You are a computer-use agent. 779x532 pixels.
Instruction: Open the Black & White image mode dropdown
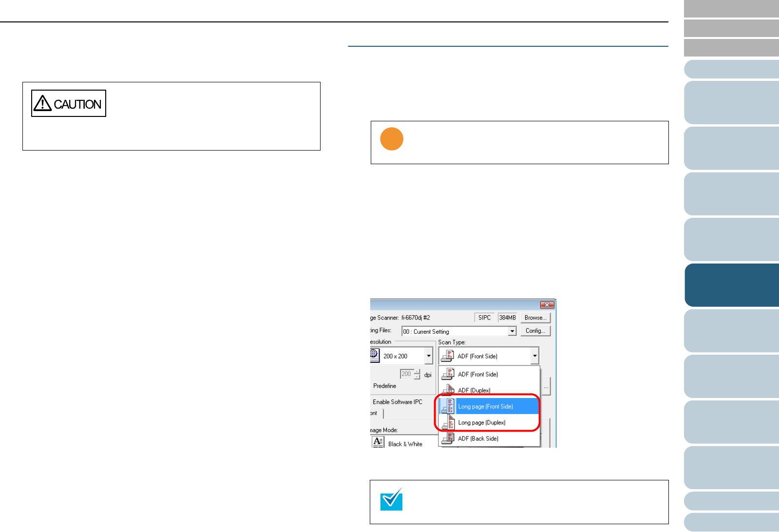coord(404,442)
